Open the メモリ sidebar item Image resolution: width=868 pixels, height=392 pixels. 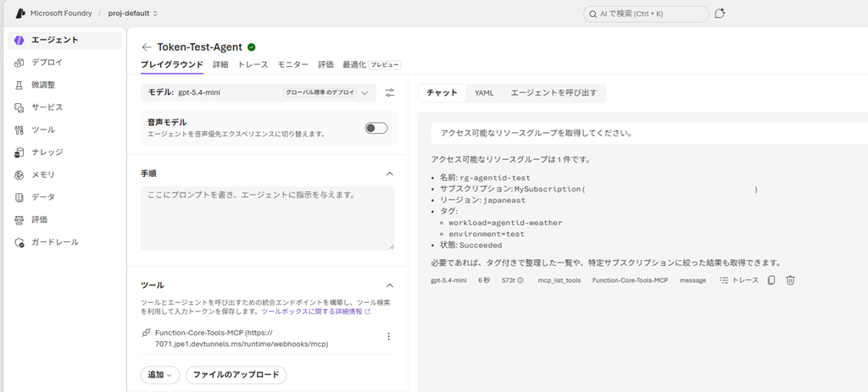pos(64,174)
